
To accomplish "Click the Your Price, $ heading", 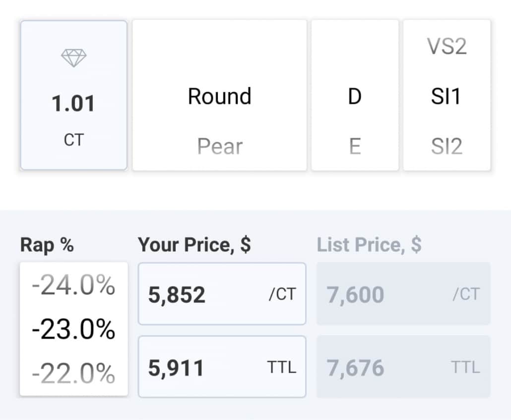I will pos(194,245).
